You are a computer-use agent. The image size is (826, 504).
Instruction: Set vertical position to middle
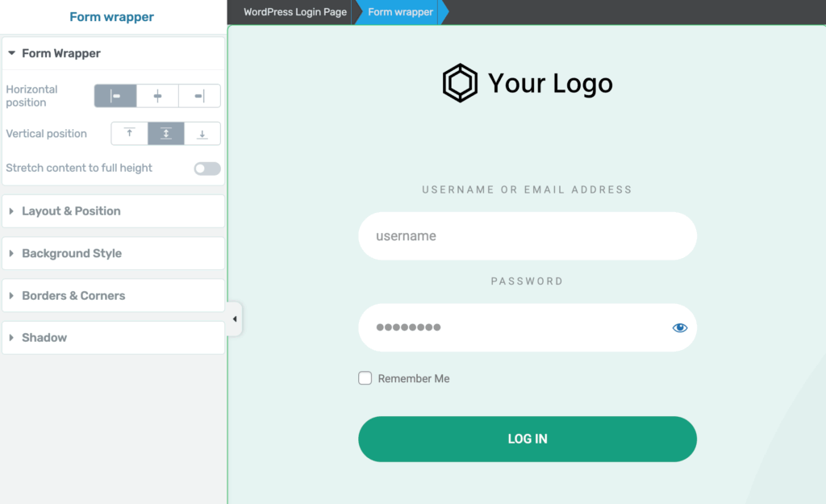[166, 133]
